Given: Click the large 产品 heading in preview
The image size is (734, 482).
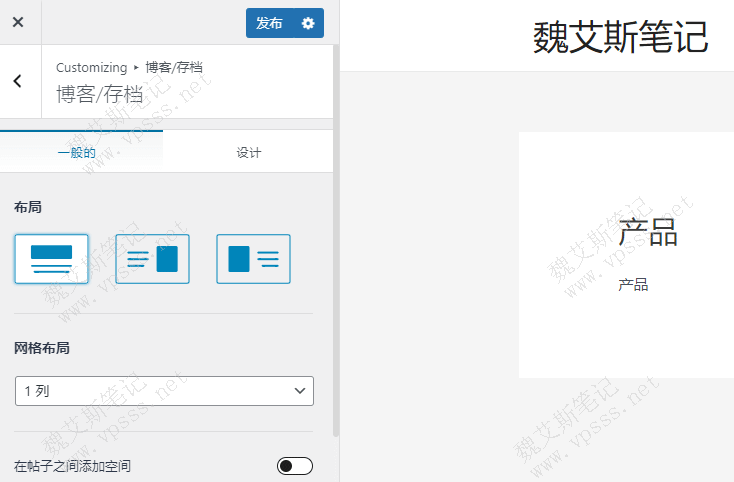Looking at the screenshot, I should click(648, 232).
